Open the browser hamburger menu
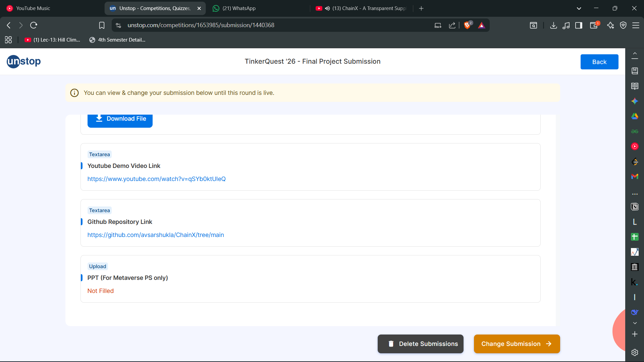 pos(636,25)
